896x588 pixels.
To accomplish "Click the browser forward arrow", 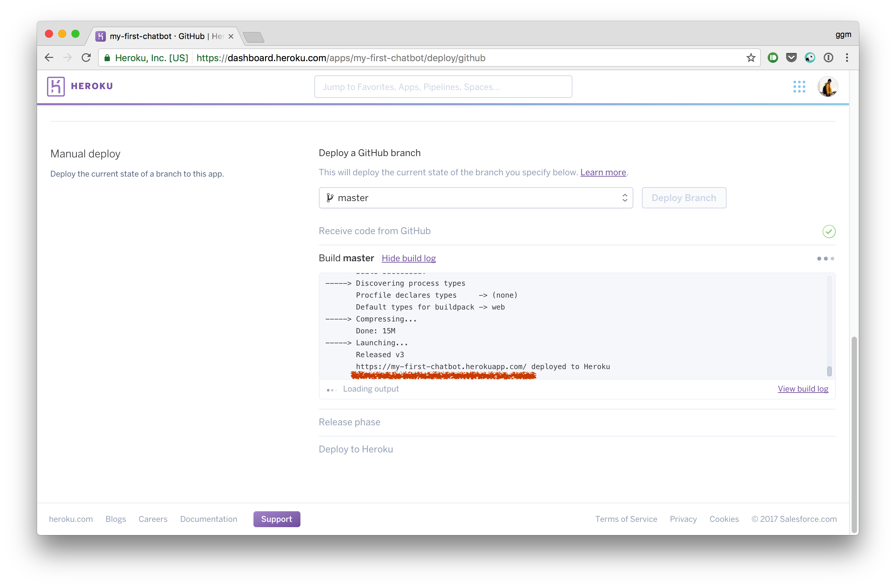I will click(67, 58).
